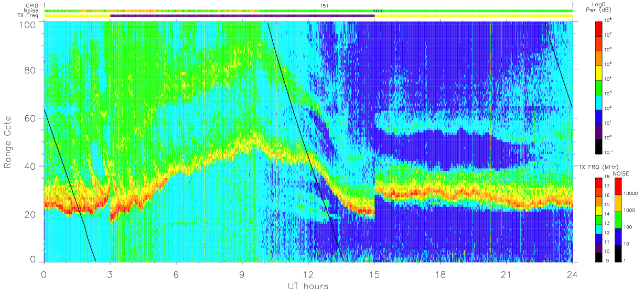644x297 pixels.
Task: Click the green segment of the NOISE colorbar
Action: click(x=618, y=220)
